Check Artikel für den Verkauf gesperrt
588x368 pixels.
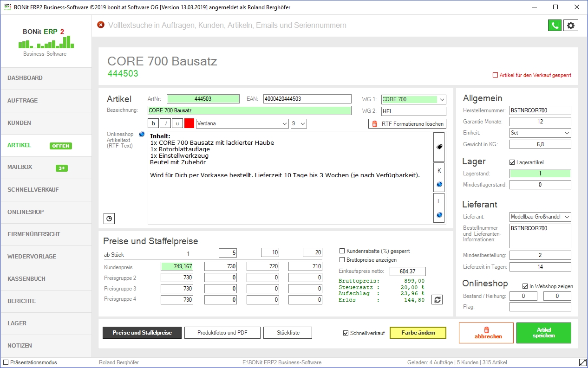[495, 75]
